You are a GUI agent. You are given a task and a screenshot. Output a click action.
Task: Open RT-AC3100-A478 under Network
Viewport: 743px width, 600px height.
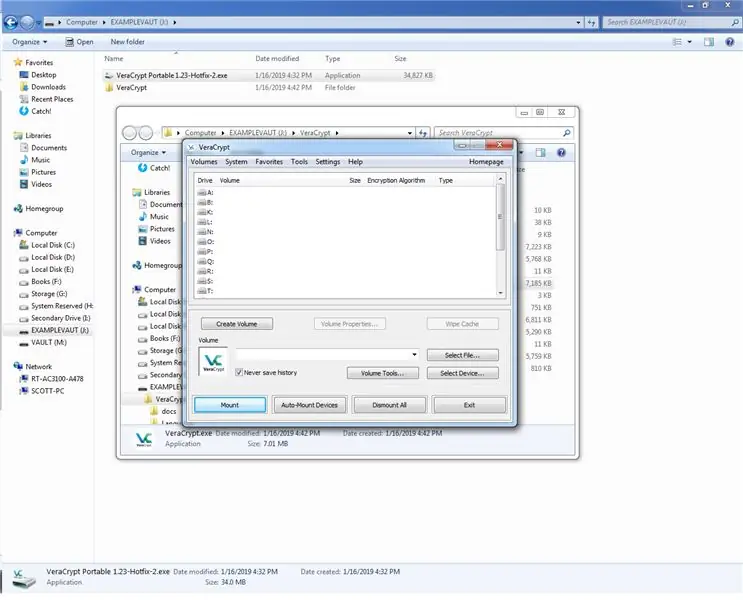coord(57,379)
